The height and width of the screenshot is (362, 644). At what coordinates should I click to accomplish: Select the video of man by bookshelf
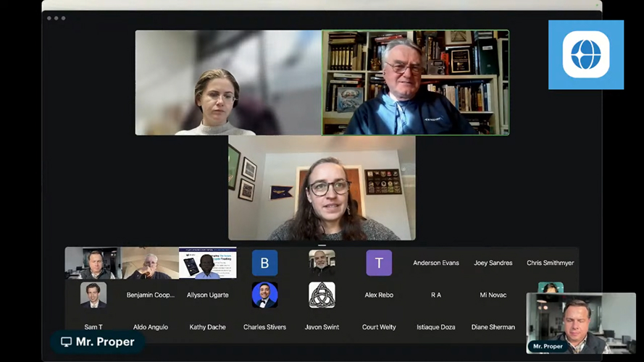pos(415,83)
